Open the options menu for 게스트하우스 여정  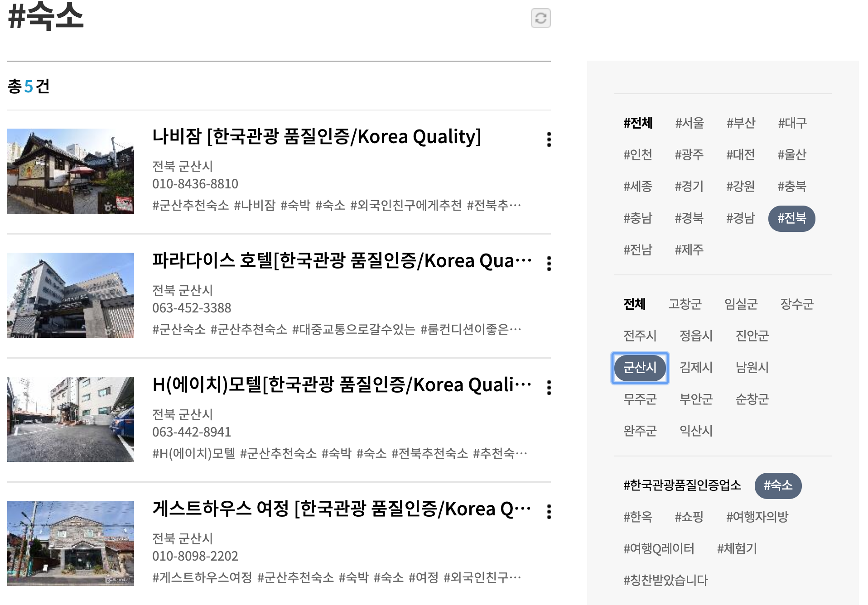tap(549, 512)
